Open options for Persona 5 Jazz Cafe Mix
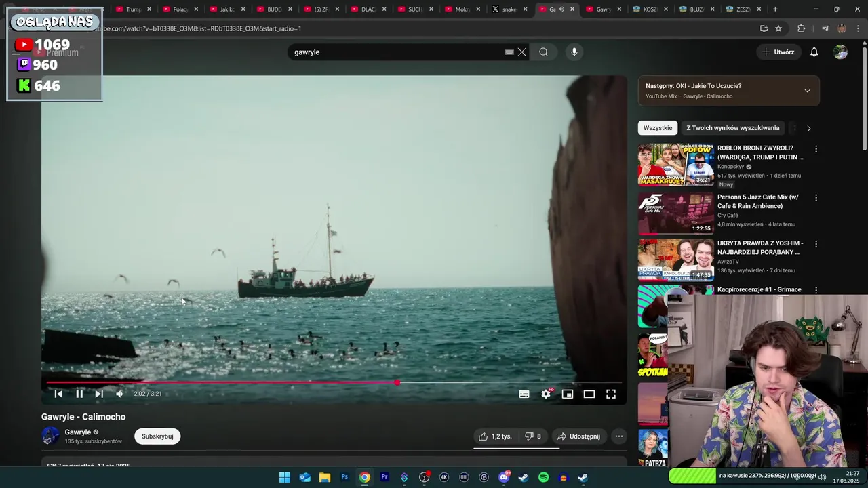This screenshot has height=488, width=868. [x=816, y=198]
